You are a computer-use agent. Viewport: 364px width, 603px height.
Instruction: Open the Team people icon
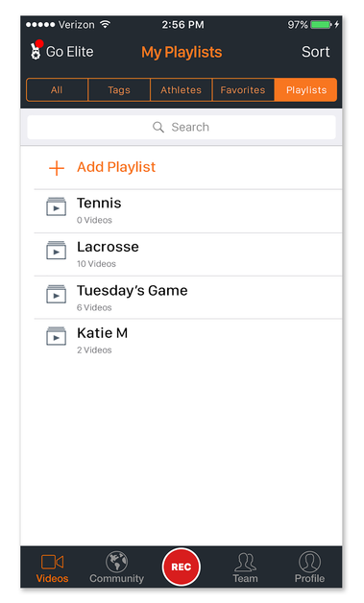[x=245, y=563]
